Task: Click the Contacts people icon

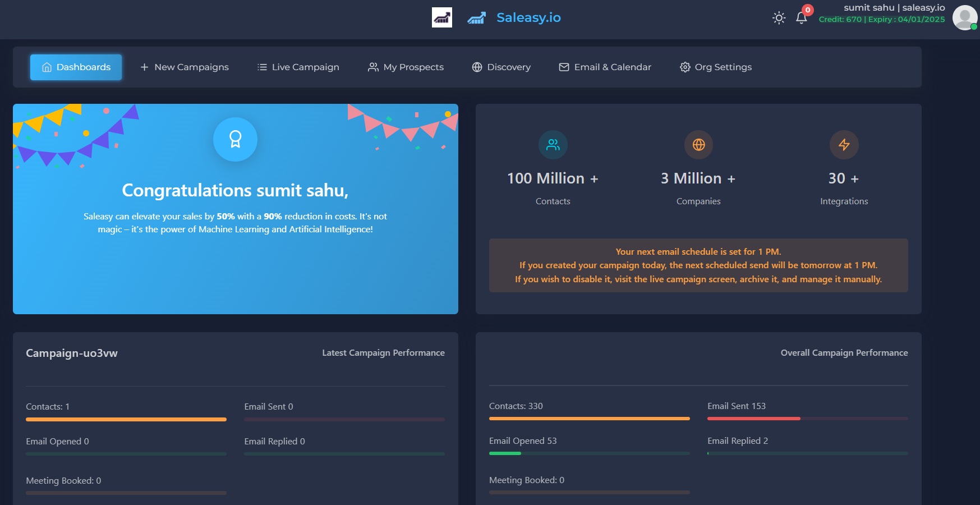Action: pyautogui.click(x=553, y=145)
